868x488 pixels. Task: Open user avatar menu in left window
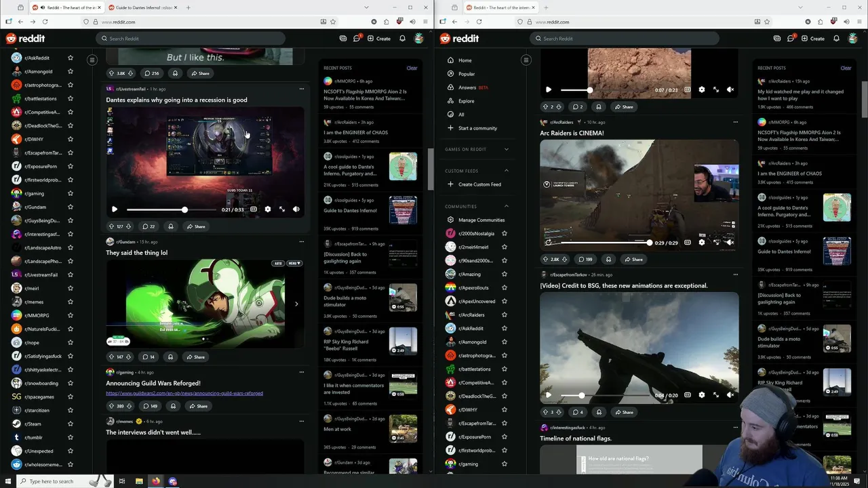(x=419, y=39)
